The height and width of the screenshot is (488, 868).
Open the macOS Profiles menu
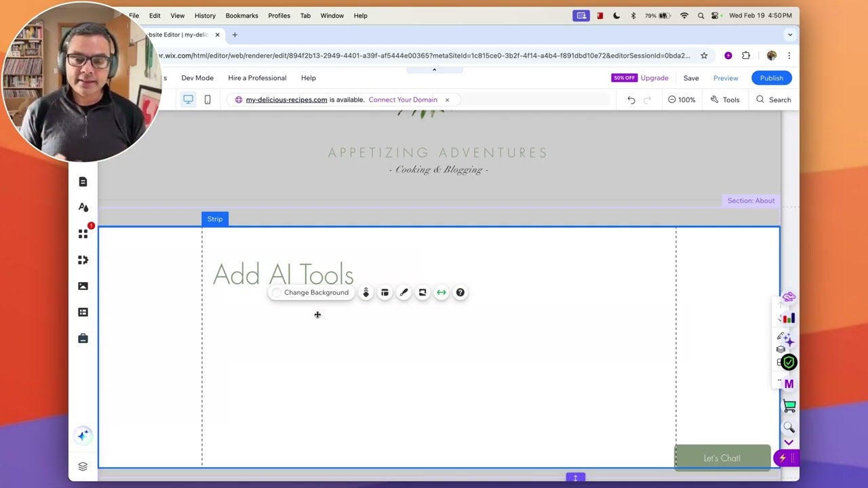(279, 16)
